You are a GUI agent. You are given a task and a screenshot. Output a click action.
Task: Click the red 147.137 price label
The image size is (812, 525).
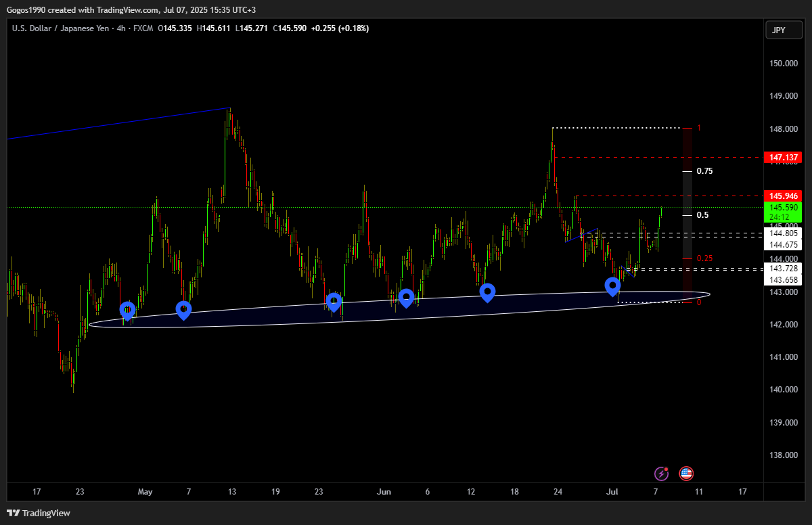pos(783,158)
